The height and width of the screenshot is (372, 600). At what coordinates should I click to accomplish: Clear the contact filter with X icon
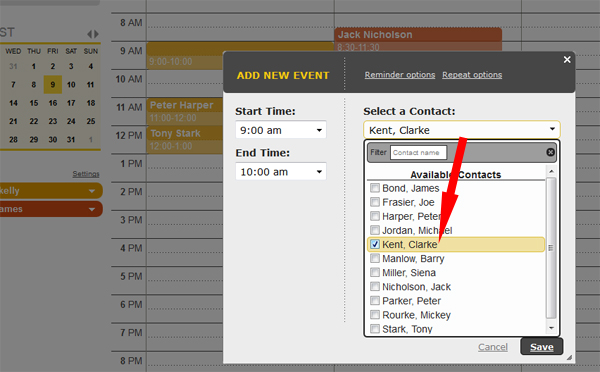550,152
